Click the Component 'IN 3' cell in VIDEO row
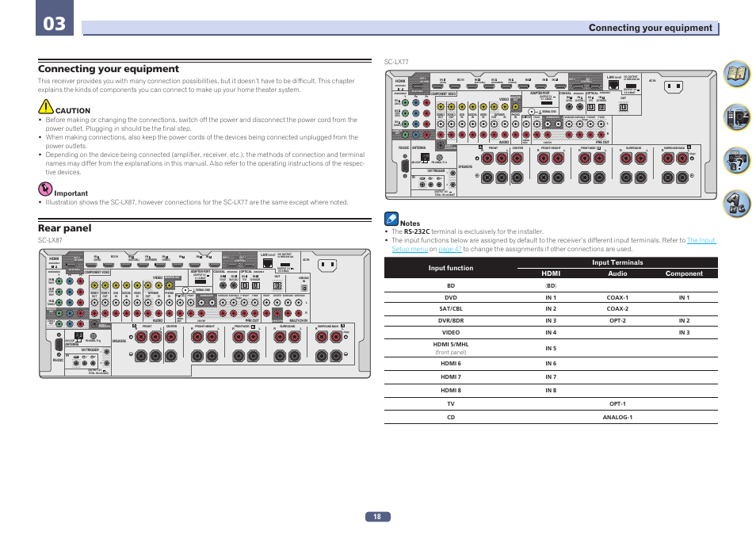 (684, 332)
